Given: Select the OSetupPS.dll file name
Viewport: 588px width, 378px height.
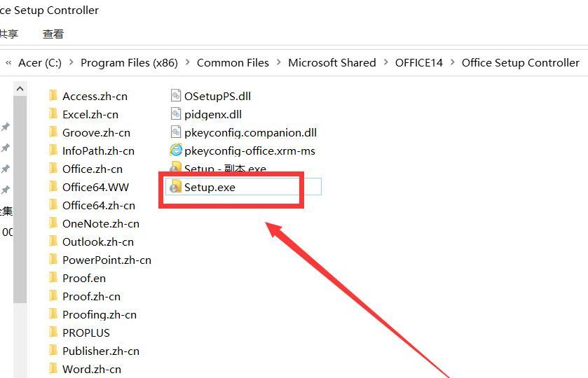Looking at the screenshot, I should point(217,96).
